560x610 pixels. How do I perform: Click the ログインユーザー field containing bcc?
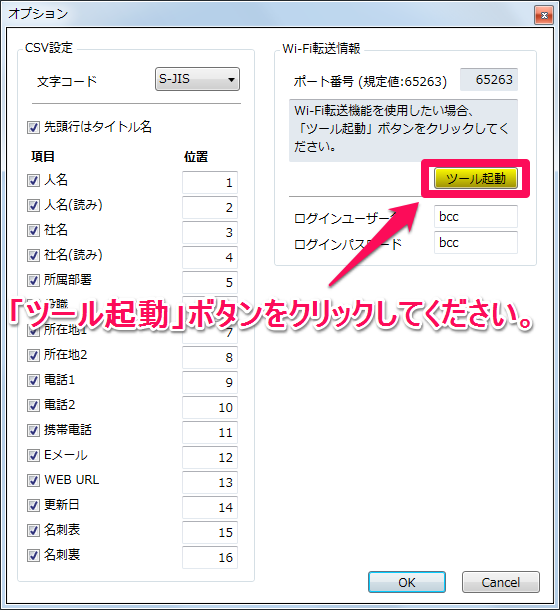pos(476,217)
